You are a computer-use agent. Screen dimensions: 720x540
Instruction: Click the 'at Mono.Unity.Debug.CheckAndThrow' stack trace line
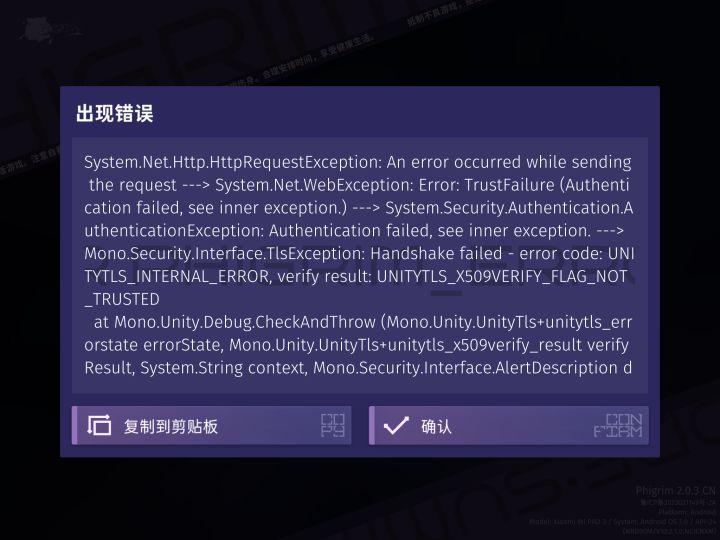(x=363, y=322)
